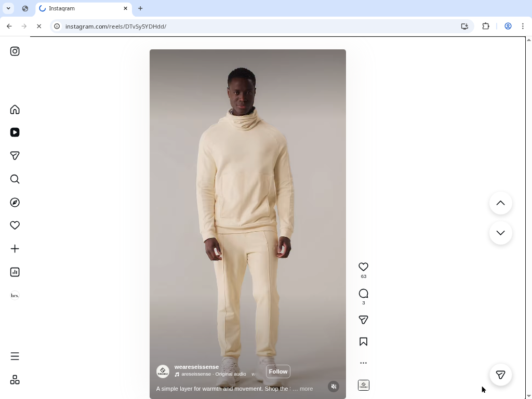Screen dimensions: 532x399
Task: Open Notifications heart in sidebar
Action: (15, 225)
